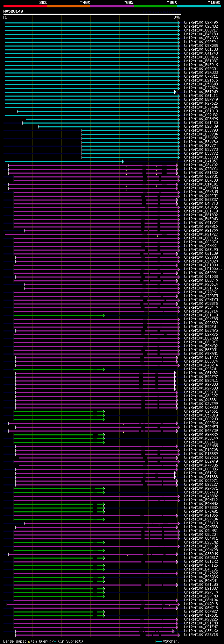
Task: Select the UniRef100_C5XSU5 label
Action: pyautogui.click(x=201, y=192)
